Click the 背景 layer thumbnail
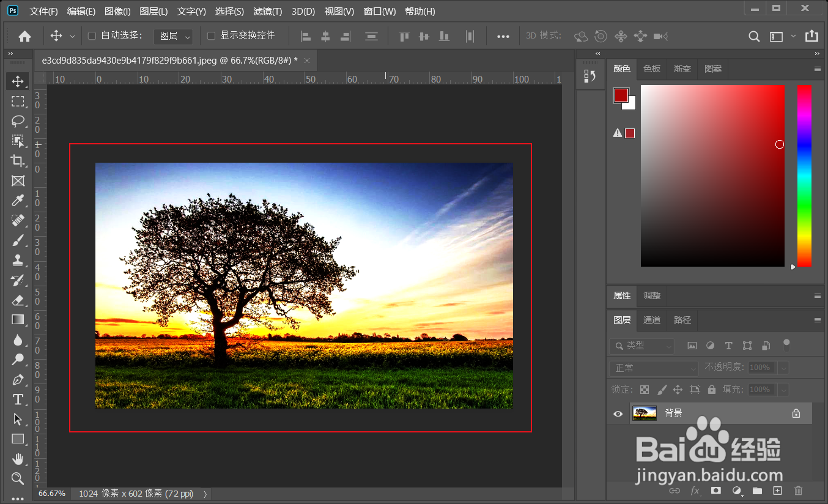This screenshot has width=828, height=504. point(645,414)
